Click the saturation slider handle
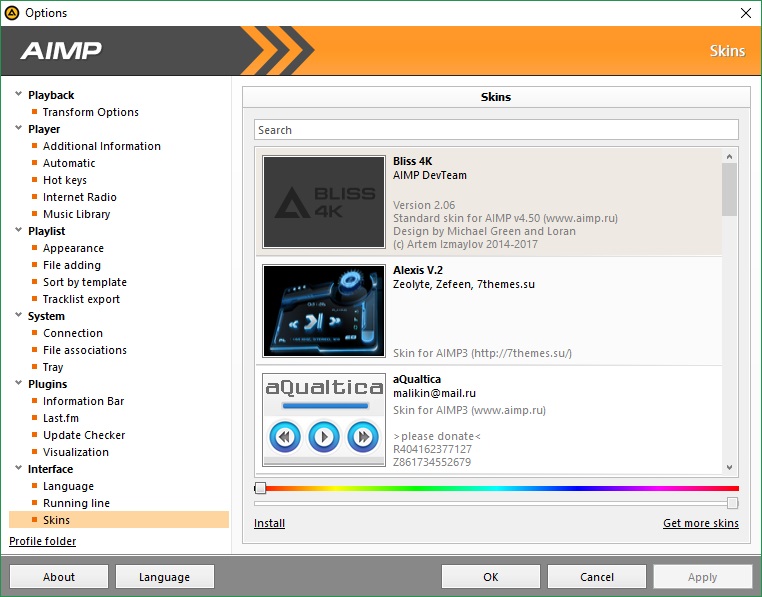This screenshot has height=597, width=762. click(x=733, y=503)
